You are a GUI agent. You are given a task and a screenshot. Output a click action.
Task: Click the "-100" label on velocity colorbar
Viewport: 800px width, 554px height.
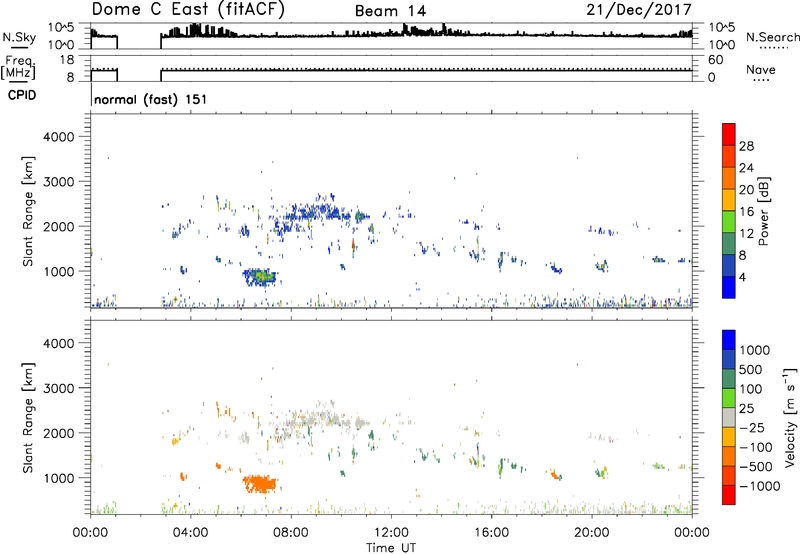[x=756, y=447]
